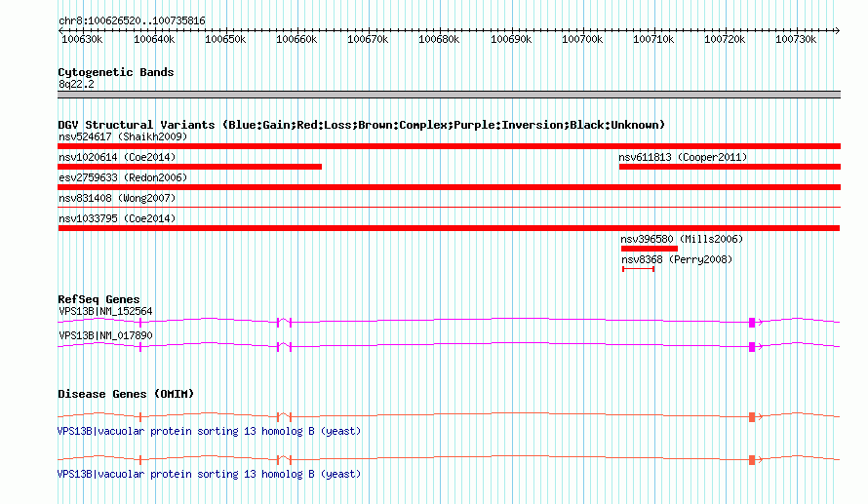Click ruler tick label 100660k
The image size is (868, 504).
296,39
